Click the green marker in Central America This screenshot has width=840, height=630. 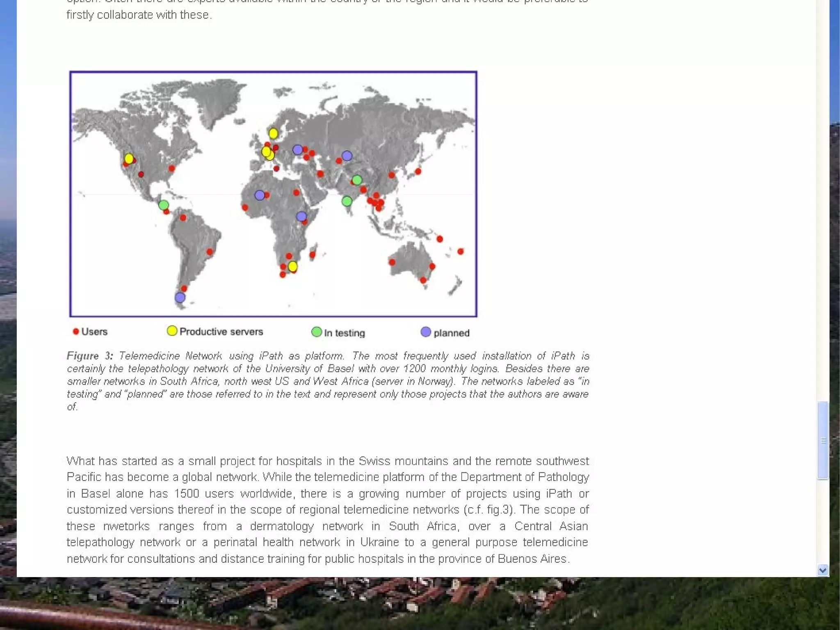164,205
